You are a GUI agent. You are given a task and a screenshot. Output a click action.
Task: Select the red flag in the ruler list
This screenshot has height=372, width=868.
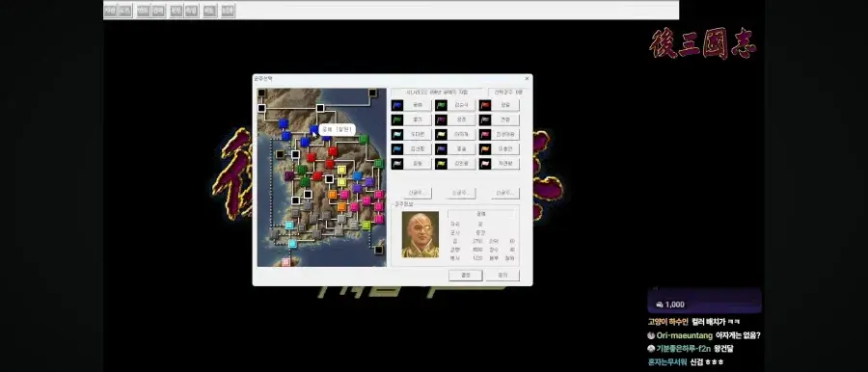[485, 105]
